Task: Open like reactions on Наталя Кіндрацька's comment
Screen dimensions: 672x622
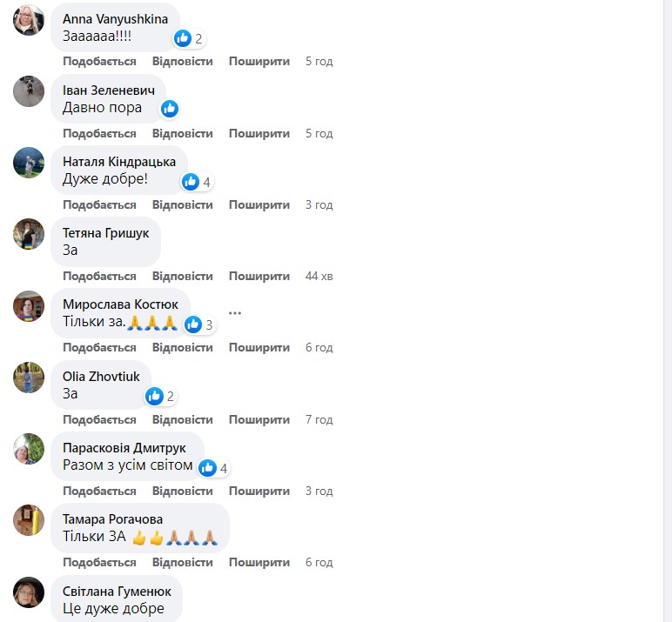Action: tap(197, 182)
